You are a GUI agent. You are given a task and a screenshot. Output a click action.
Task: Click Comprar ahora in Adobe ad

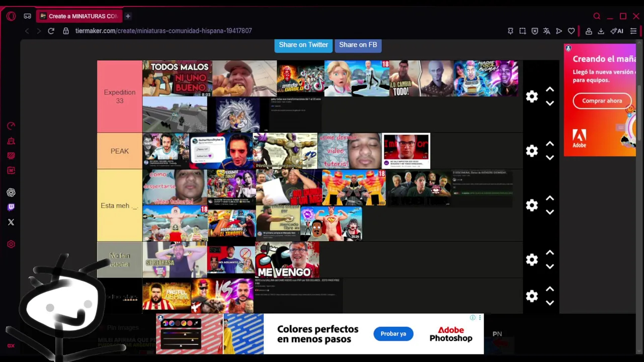pyautogui.click(x=602, y=101)
